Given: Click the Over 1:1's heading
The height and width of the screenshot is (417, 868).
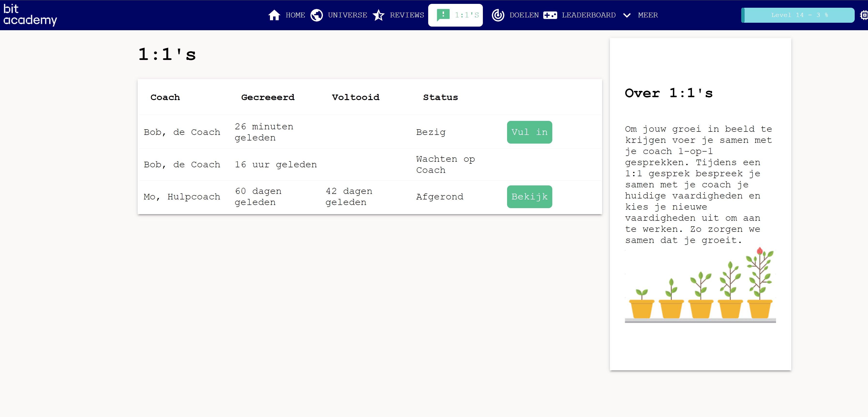Looking at the screenshot, I should click(x=668, y=93).
